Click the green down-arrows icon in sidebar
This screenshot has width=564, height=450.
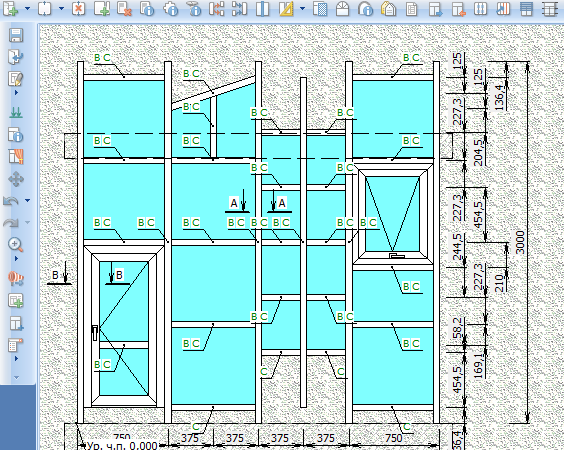coord(15,113)
